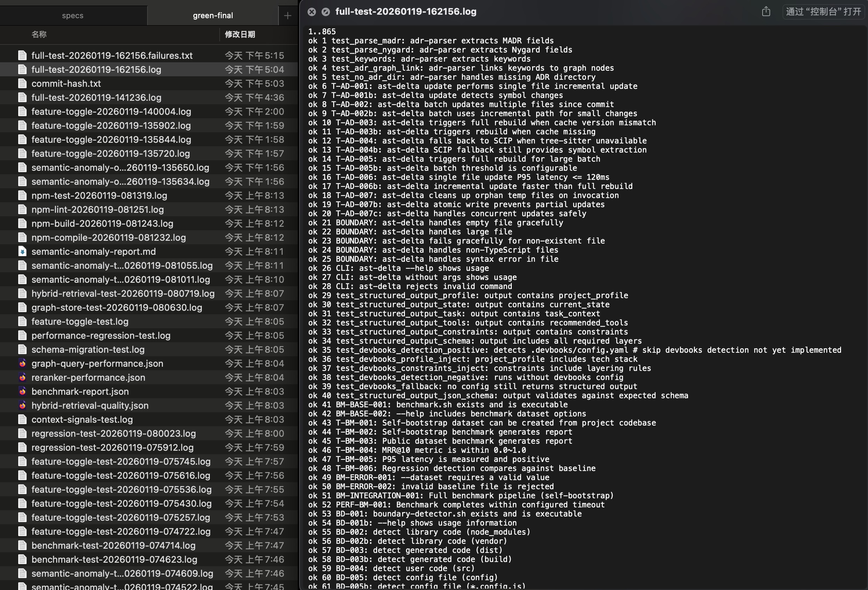Select the green-final tab
This screenshot has width=868, height=590.
pyautogui.click(x=213, y=16)
